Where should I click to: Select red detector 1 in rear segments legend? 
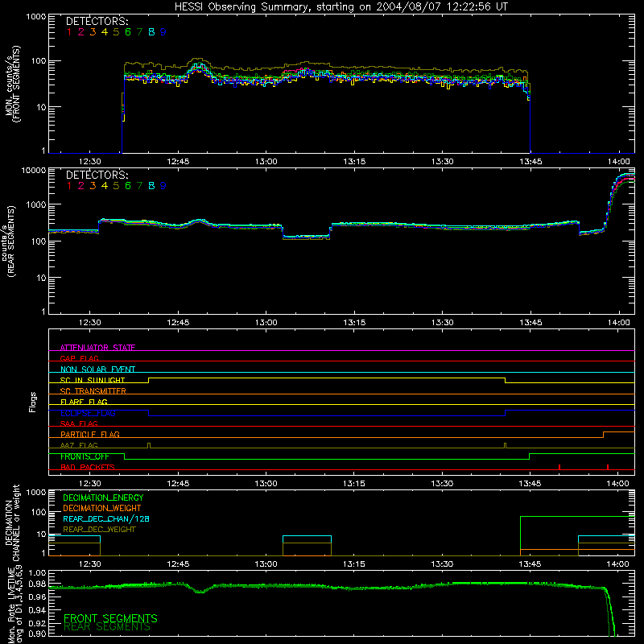(69, 186)
